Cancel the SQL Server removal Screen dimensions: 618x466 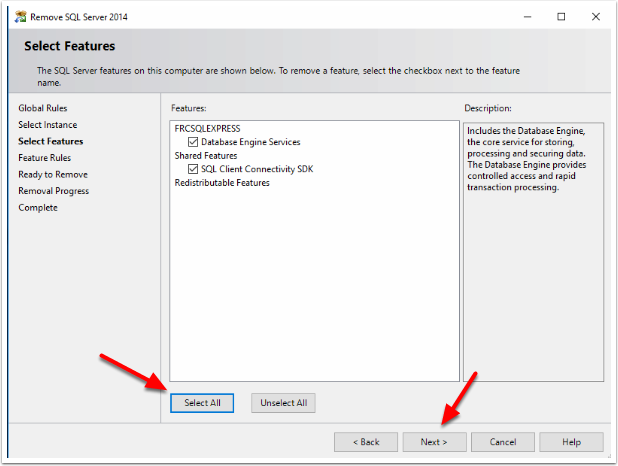tap(503, 442)
